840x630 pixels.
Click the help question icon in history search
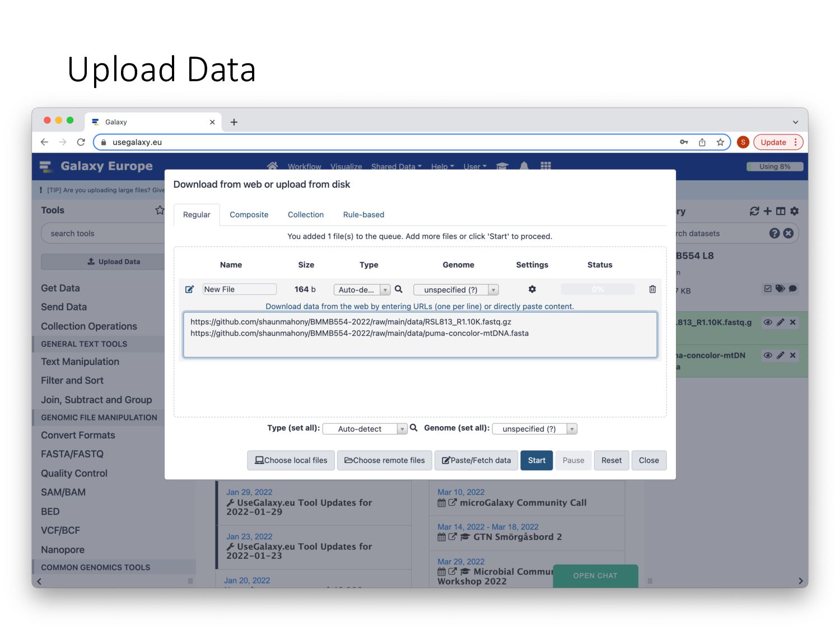click(774, 234)
